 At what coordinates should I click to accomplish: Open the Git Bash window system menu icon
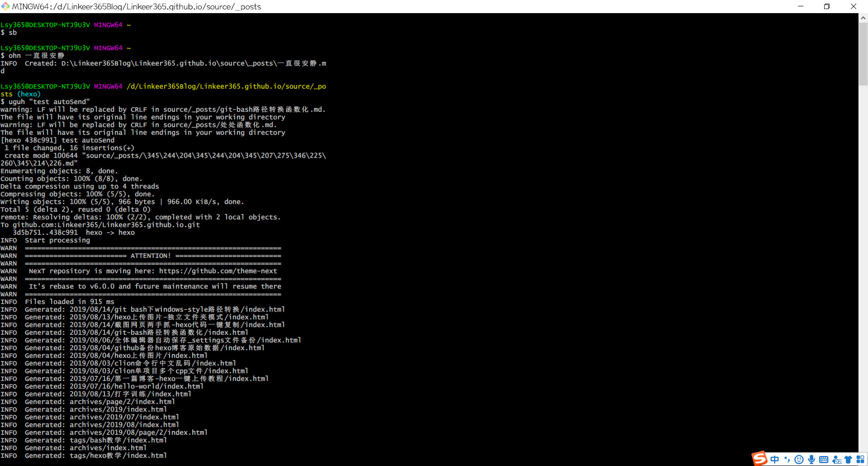point(5,6)
